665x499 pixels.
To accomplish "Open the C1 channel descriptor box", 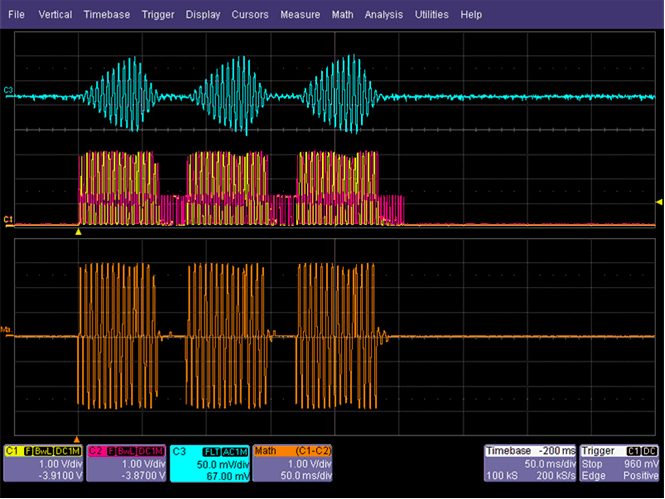I will [44, 463].
